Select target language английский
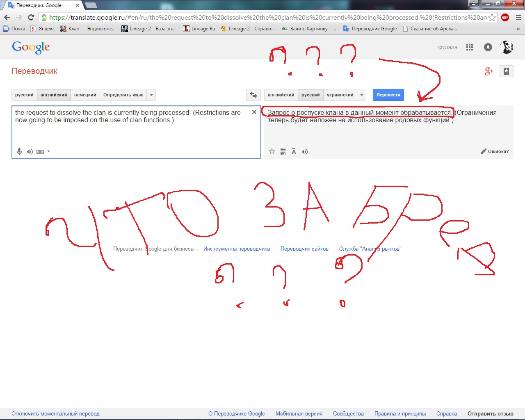Viewport: 525px width, 420px height. point(281,95)
